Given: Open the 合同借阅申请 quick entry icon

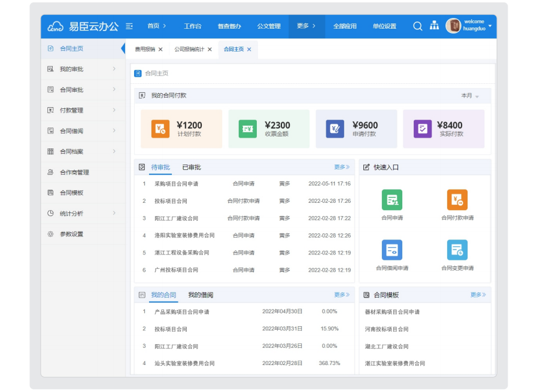Looking at the screenshot, I should (392, 250).
